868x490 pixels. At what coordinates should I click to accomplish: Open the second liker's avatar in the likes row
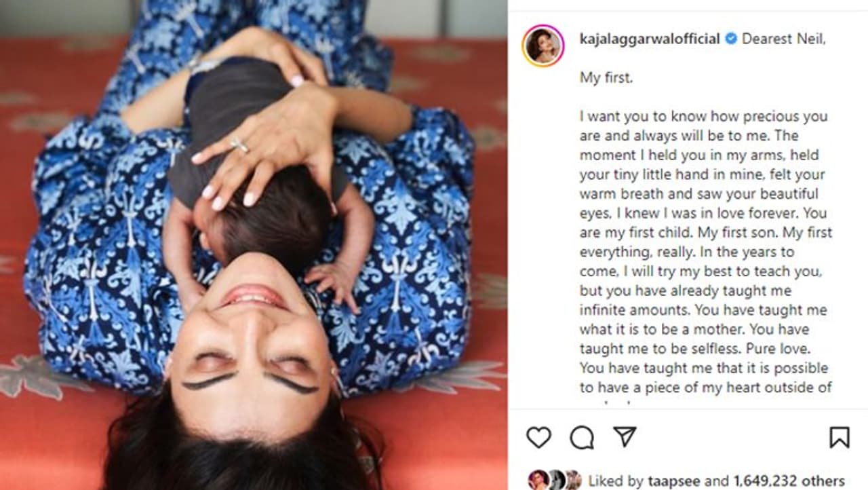(x=556, y=480)
